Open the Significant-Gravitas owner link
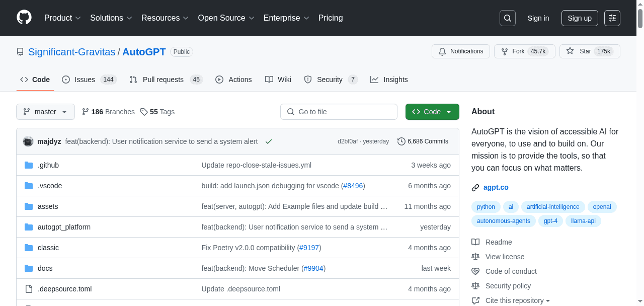644x306 pixels. coord(72,52)
